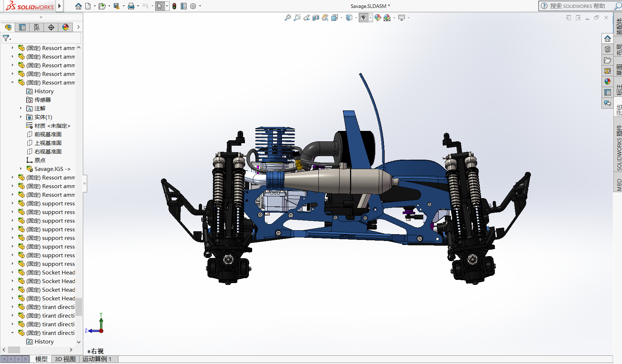The width and height of the screenshot is (622, 364).
Task: Click the Edit Appearance ball icon
Action: pyautogui.click(x=378, y=18)
